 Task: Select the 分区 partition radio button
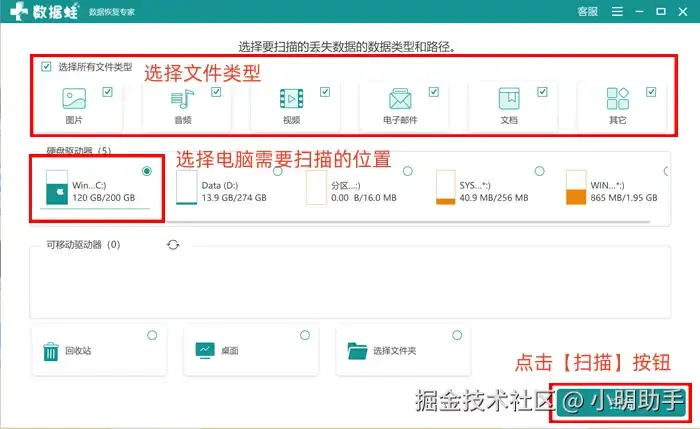(x=408, y=171)
